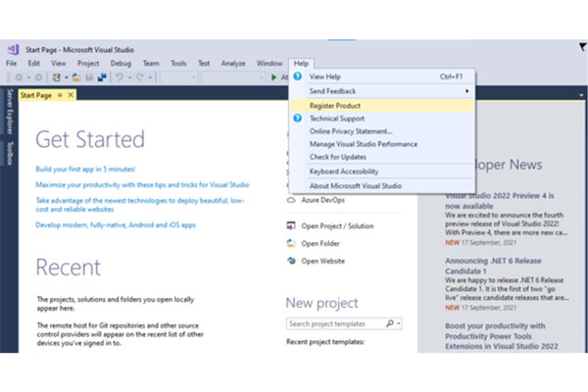Click the Start debugging green play icon
588x392 pixels.
275,76
